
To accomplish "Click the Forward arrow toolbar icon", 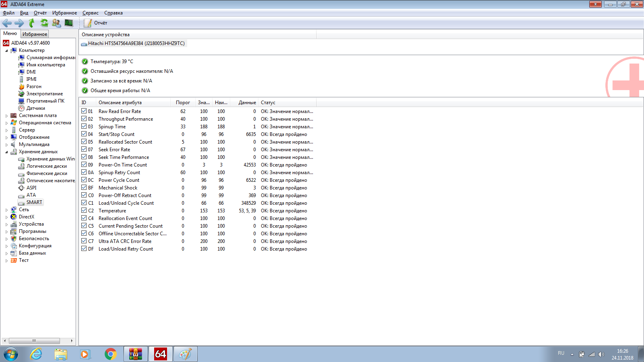I will coord(19,23).
